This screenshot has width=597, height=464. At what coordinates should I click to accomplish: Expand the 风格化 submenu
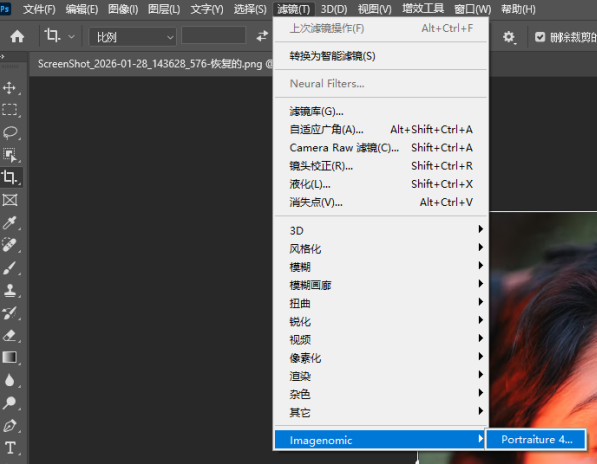(381, 249)
